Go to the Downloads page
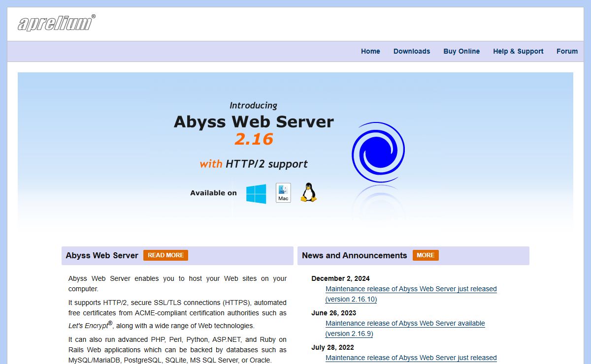 tap(412, 51)
